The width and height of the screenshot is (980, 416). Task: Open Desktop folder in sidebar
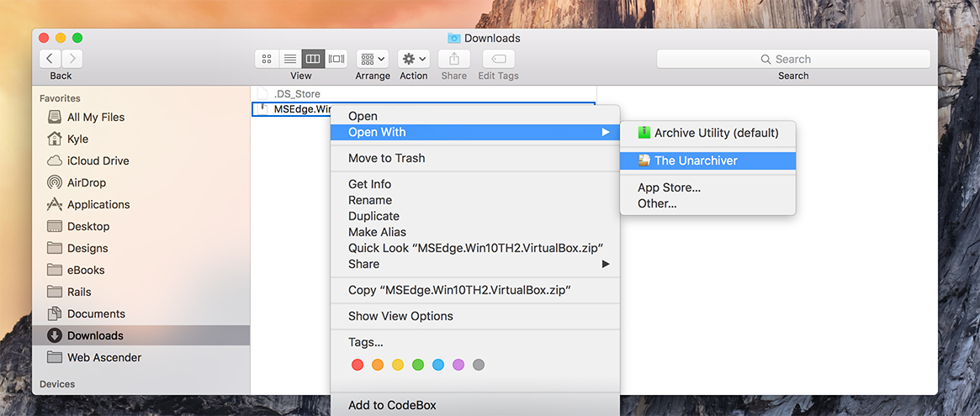click(x=141, y=226)
